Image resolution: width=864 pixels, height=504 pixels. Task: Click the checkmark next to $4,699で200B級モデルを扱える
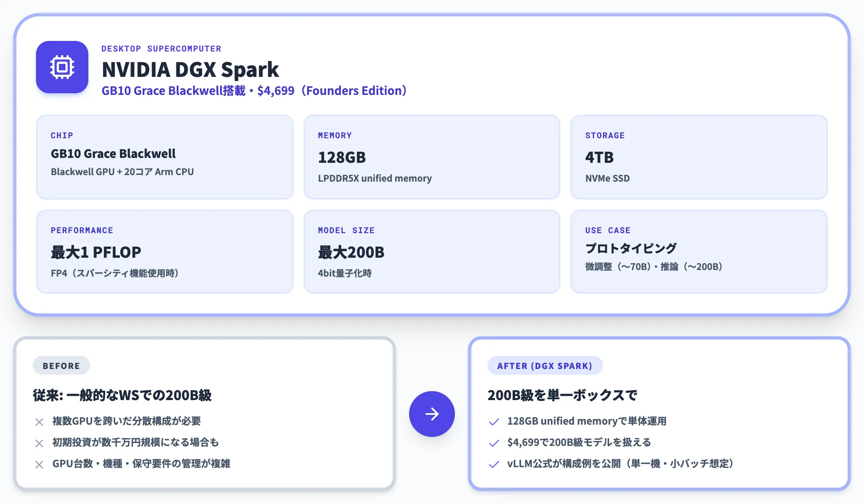[494, 443]
